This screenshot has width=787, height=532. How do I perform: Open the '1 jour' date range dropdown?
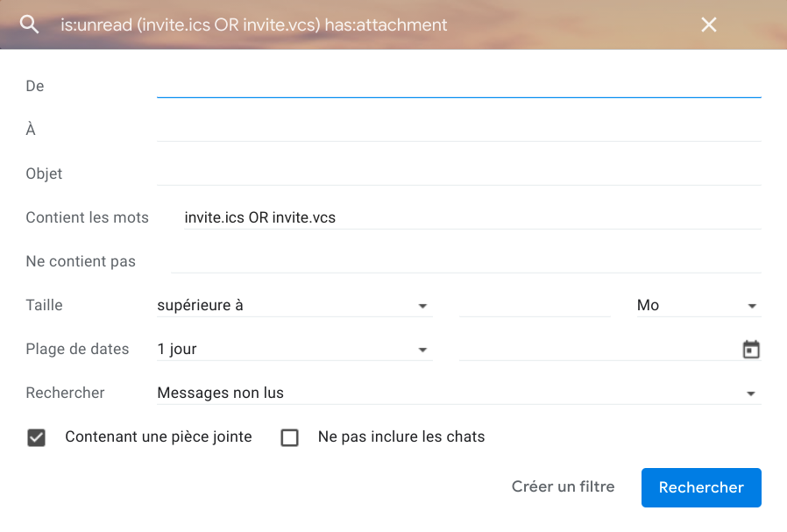click(x=294, y=349)
